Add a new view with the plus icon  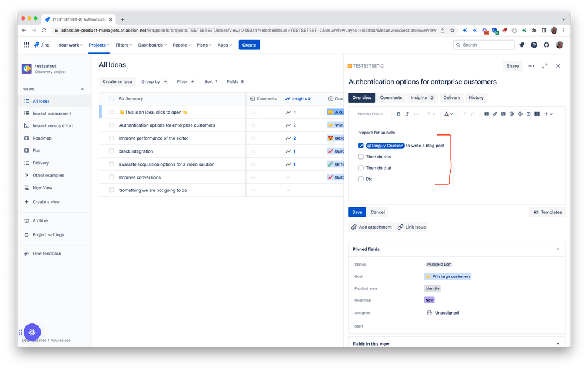coord(82,90)
